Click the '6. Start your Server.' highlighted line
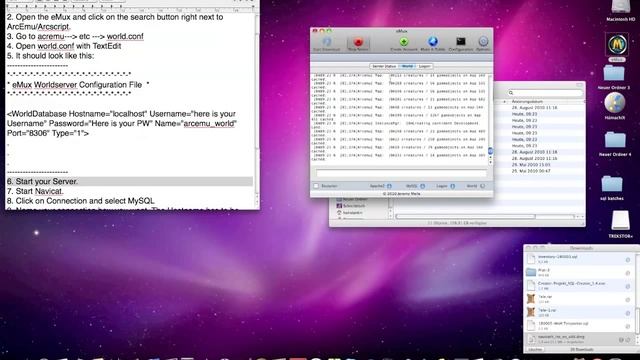 [x=129, y=181]
